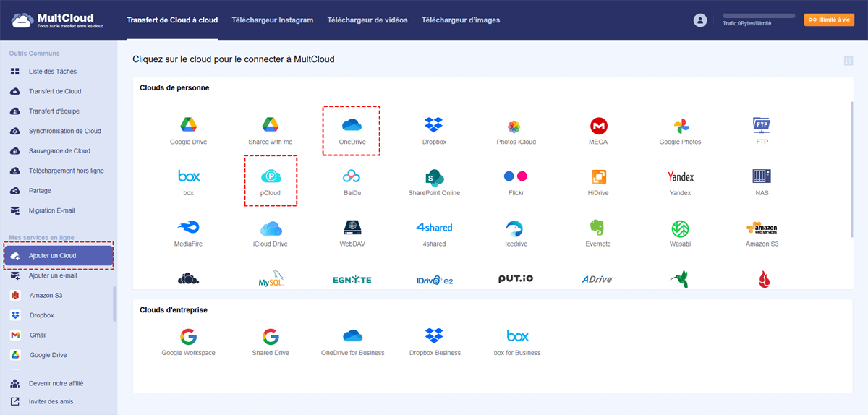Viewport: 868px width, 415px height.
Task: Select the Shared with me cloud
Action: (x=271, y=131)
